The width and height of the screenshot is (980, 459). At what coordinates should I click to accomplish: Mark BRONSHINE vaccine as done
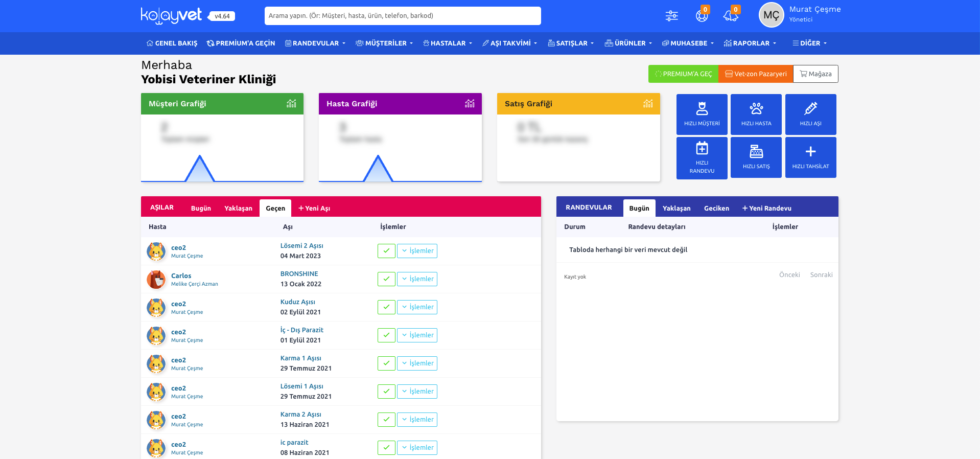click(386, 279)
